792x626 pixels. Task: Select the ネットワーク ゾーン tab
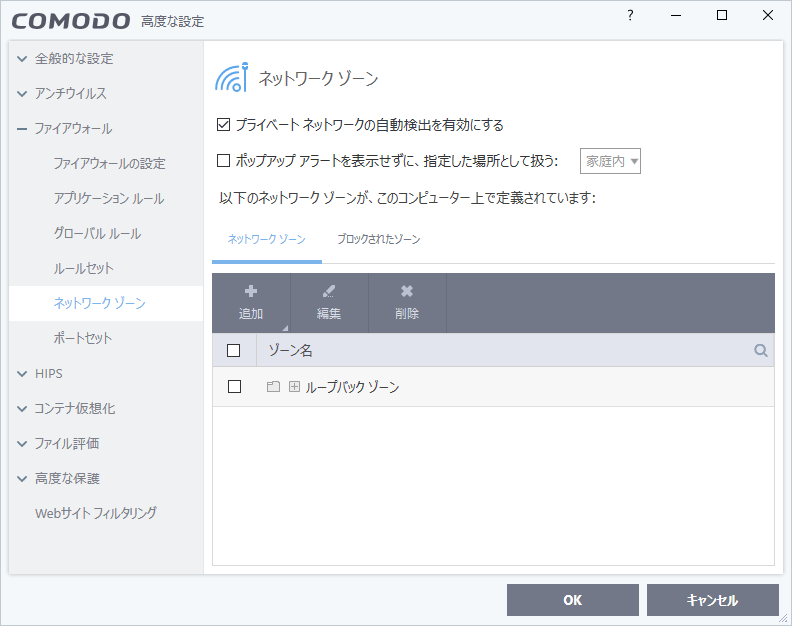[266, 240]
